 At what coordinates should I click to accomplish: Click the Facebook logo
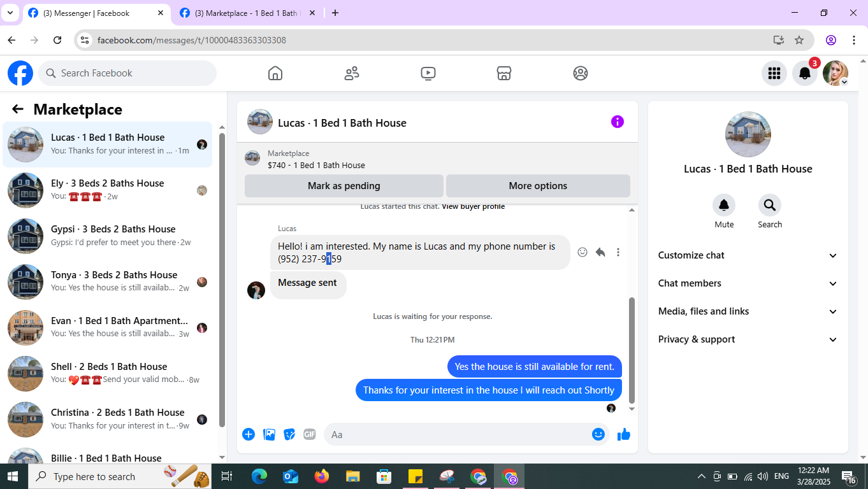[20, 73]
